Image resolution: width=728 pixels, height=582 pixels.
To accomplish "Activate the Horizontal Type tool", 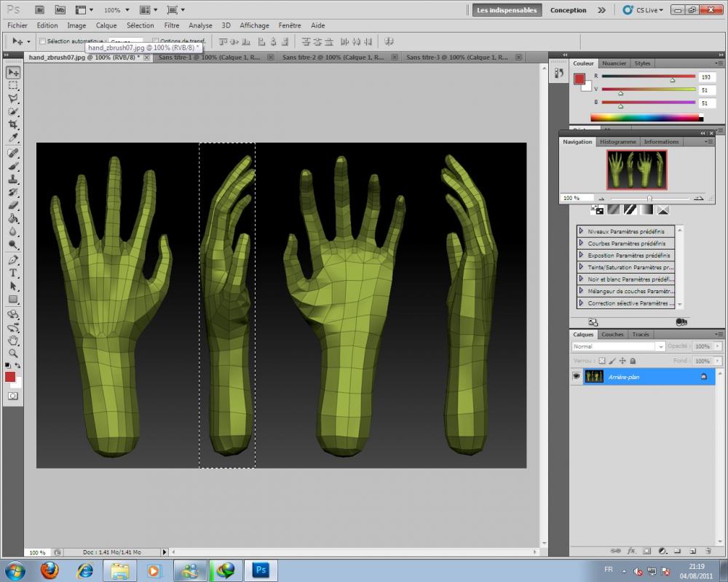I will 13,273.
